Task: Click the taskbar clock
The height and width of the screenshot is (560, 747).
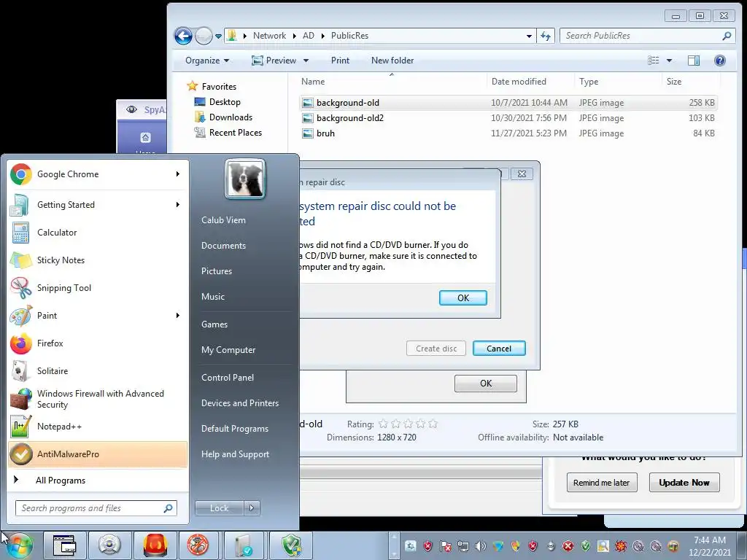Action: tap(710, 545)
